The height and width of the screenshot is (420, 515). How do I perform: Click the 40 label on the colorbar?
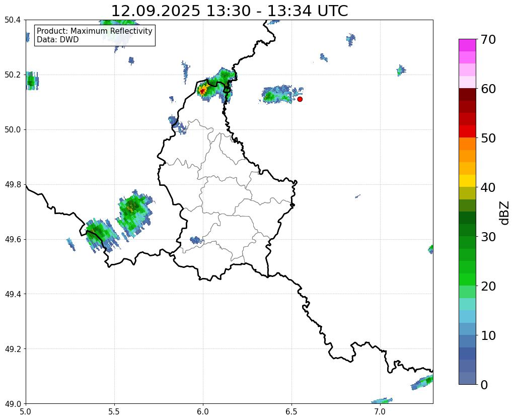point(488,187)
